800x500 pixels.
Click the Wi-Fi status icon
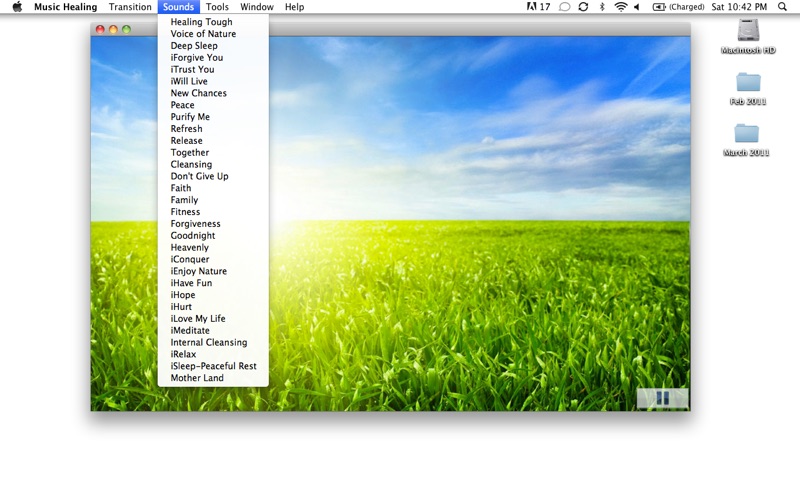[620, 7]
